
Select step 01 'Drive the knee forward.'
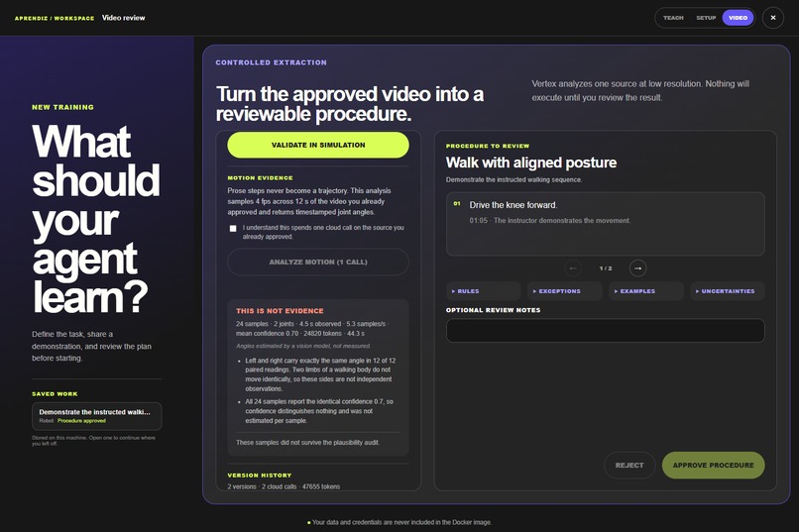606,224
